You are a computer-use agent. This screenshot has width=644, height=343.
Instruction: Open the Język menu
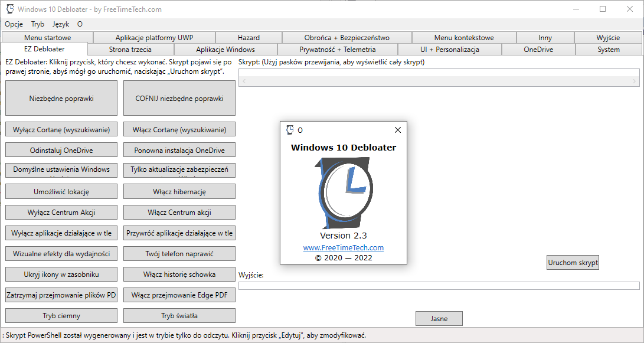tap(61, 24)
